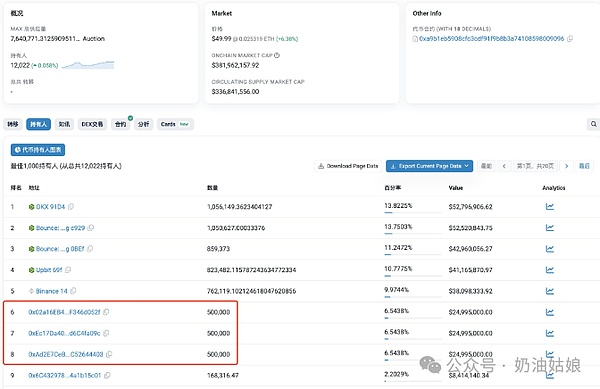Copy the token contract address
The image size is (600, 389).
(x=570, y=39)
